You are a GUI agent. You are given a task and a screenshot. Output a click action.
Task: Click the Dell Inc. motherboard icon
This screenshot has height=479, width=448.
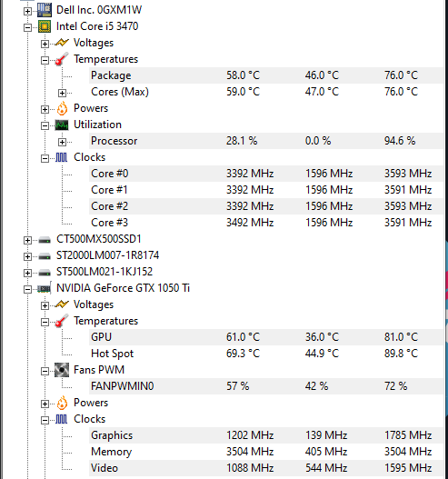click(x=45, y=10)
